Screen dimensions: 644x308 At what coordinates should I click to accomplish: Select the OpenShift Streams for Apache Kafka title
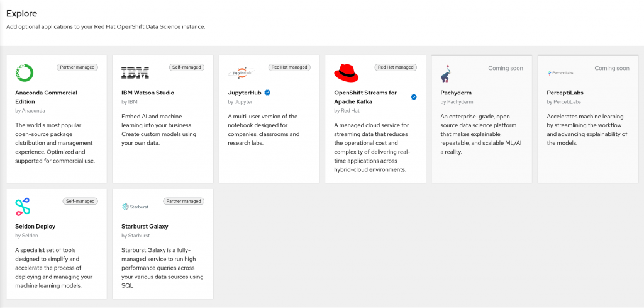click(365, 97)
